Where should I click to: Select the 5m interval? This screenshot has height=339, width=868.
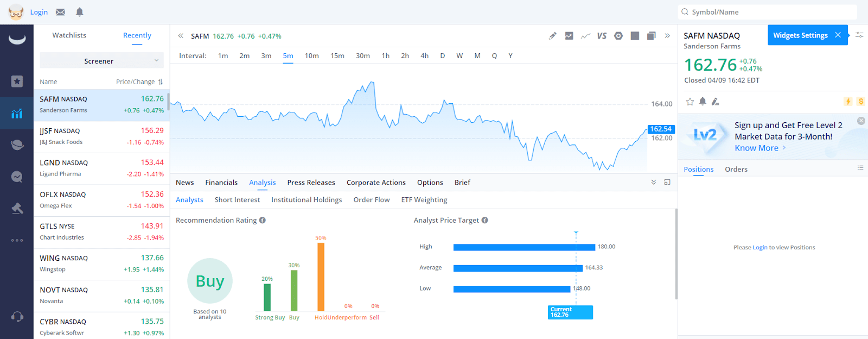pos(288,56)
